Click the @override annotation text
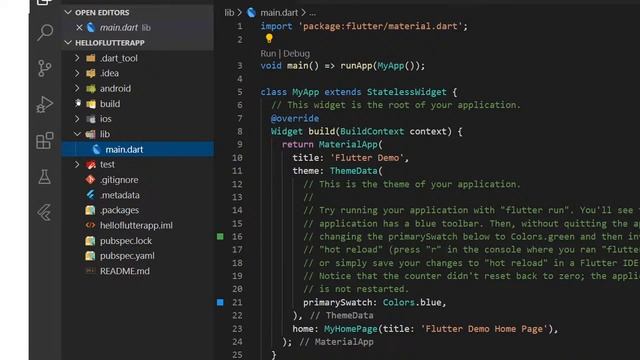Image resolution: width=640 pixels, height=360 pixels. (295, 118)
